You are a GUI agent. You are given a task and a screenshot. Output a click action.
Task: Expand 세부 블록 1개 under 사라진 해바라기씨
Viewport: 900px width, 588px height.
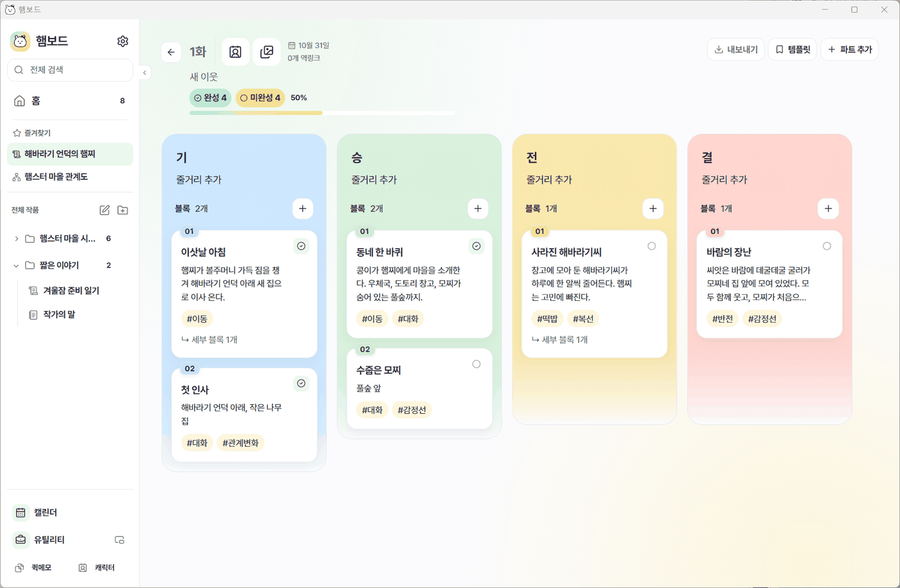coord(559,339)
